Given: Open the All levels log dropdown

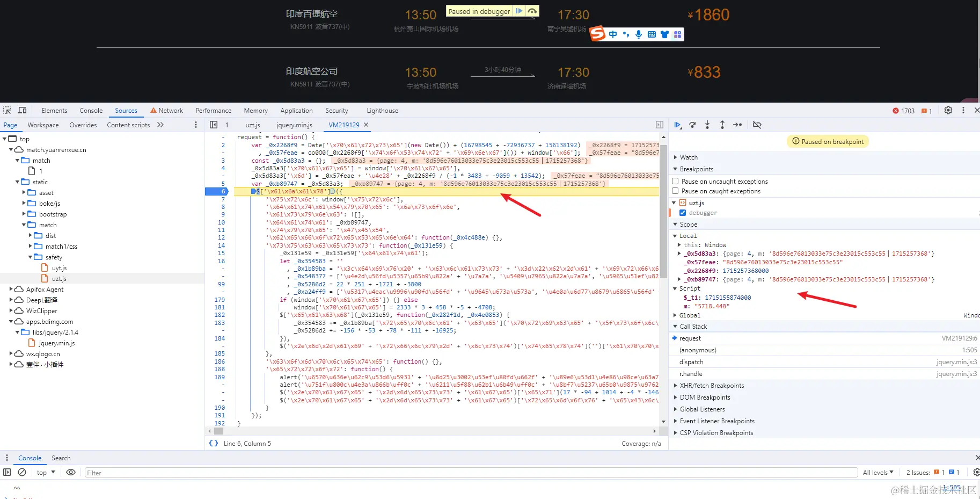Looking at the screenshot, I should [x=878, y=473].
